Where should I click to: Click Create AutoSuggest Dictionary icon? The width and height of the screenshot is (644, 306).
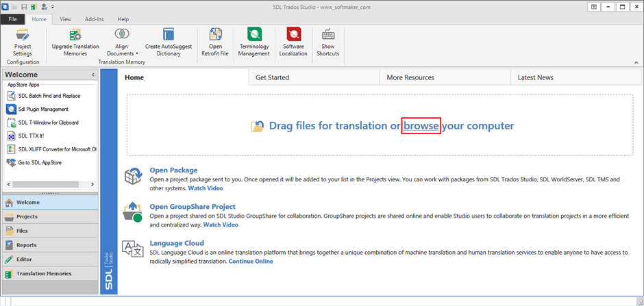(x=169, y=36)
